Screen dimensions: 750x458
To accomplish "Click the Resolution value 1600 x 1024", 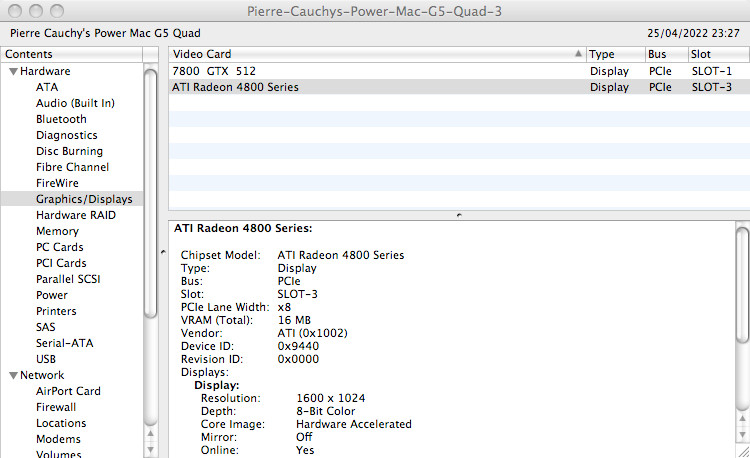I will (x=331, y=398).
